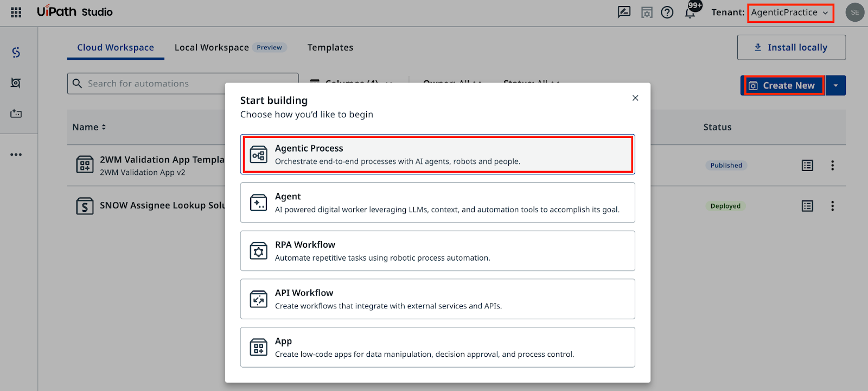Click the UiPath Studio logo

75,12
